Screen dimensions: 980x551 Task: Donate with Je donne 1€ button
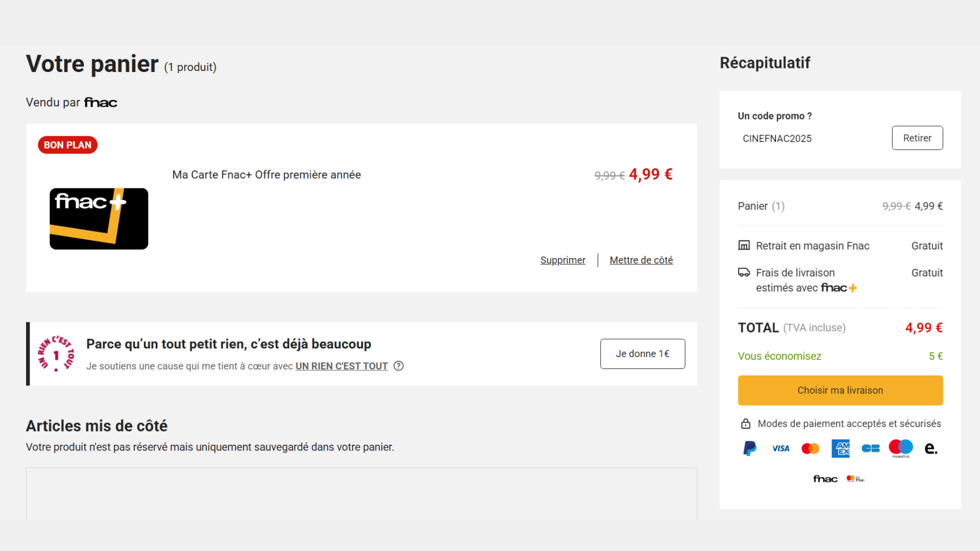click(x=643, y=354)
